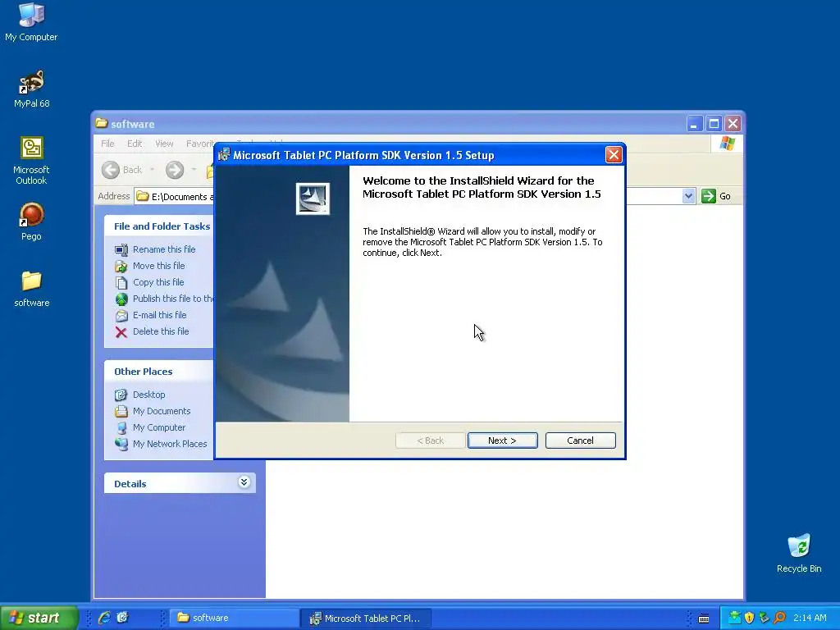Screen dimensions: 840x630
Task: Click the Rename this file icon
Action: point(121,249)
